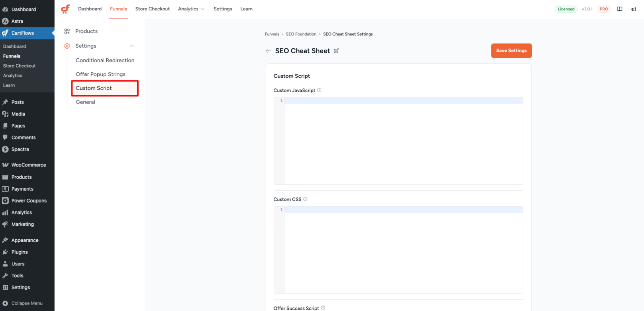The height and width of the screenshot is (311, 644).
Task: Click the Funnels breadcrumb link
Action: click(272, 34)
